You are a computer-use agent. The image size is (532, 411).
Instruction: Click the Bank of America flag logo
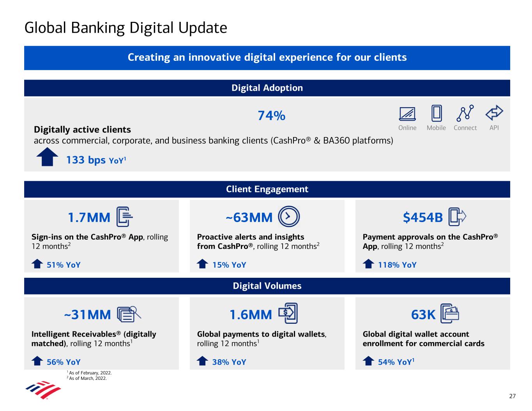coord(43,390)
